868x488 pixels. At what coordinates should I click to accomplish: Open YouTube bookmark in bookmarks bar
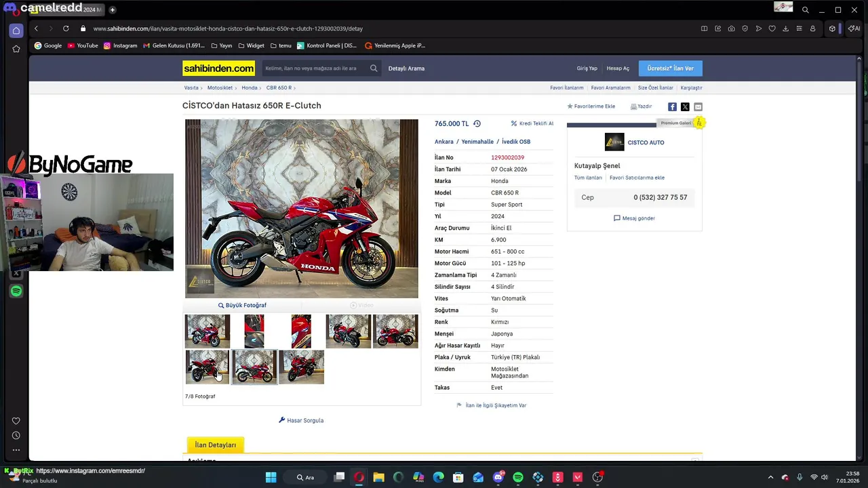(x=83, y=45)
